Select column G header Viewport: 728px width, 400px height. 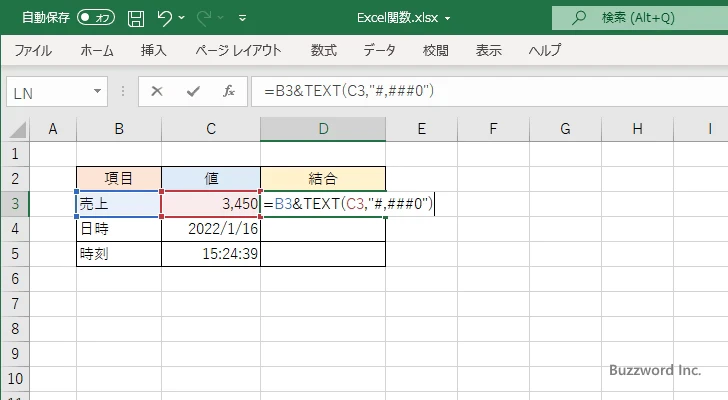(x=565, y=129)
